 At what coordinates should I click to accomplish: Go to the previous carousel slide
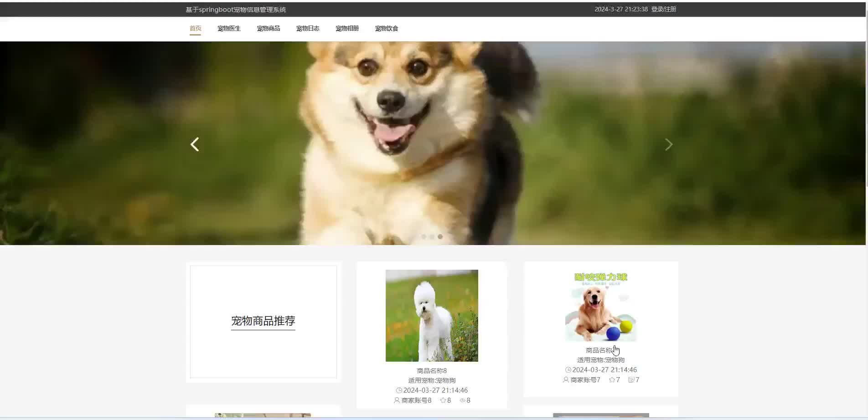(x=195, y=144)
